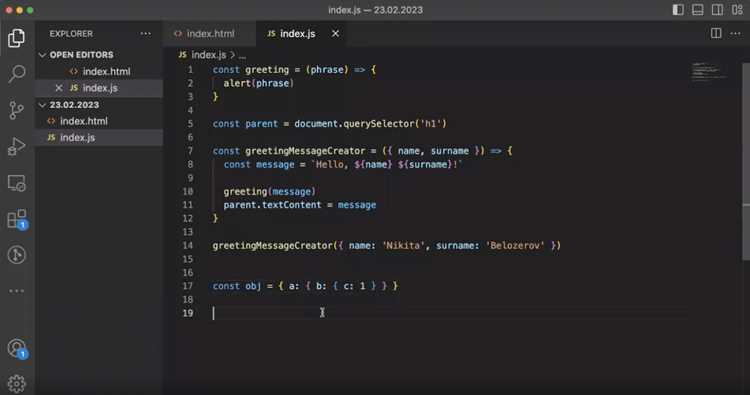The image size is (750, 395).
Task: Open the Run and Debug view
Action: pos(17,146)
